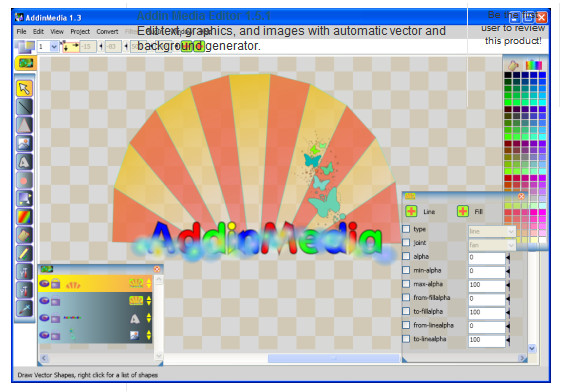Open the joint dropdown showing fan
The image size is (567, 392).
click(x=492, y=245)
